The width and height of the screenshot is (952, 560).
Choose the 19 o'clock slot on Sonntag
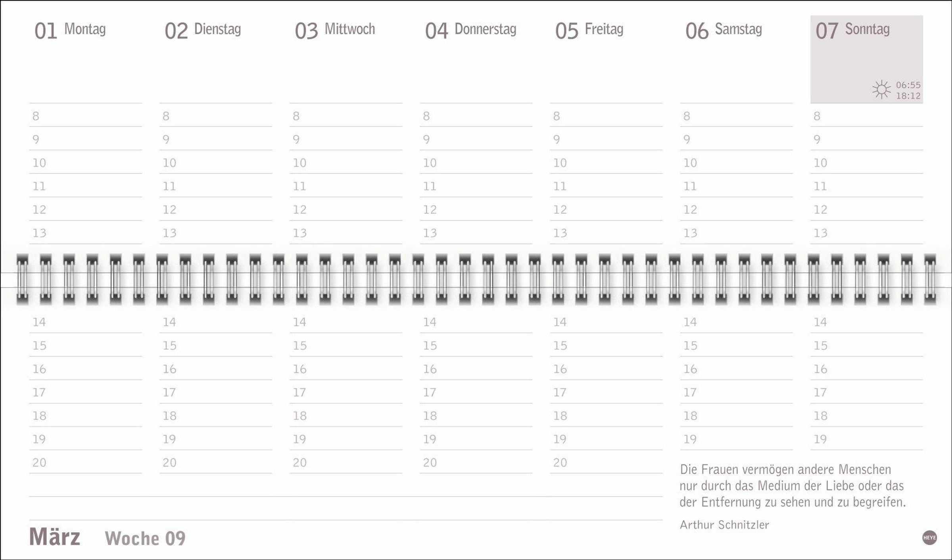point(866,439)
